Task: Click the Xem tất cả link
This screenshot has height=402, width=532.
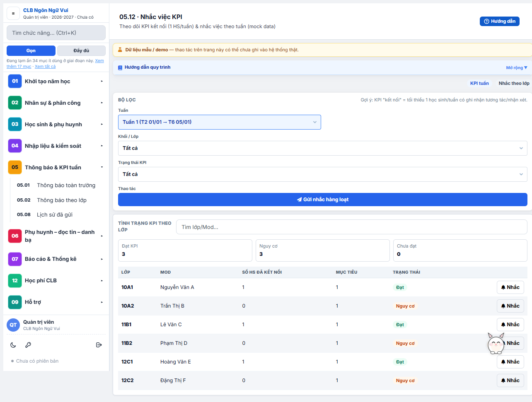Action: pos(45,67)
